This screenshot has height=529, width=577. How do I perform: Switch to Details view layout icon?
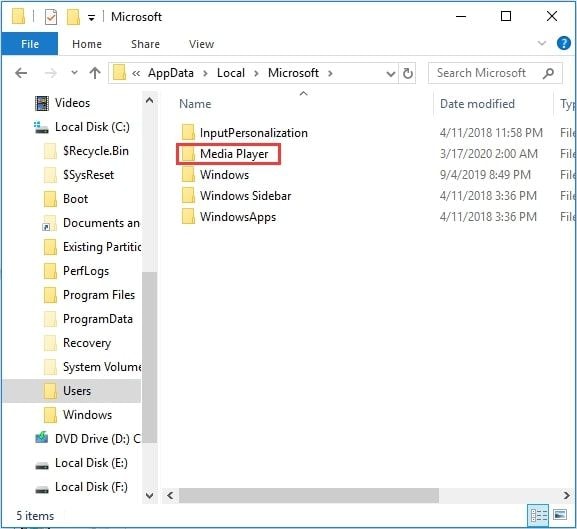click(x=539, y=515)
